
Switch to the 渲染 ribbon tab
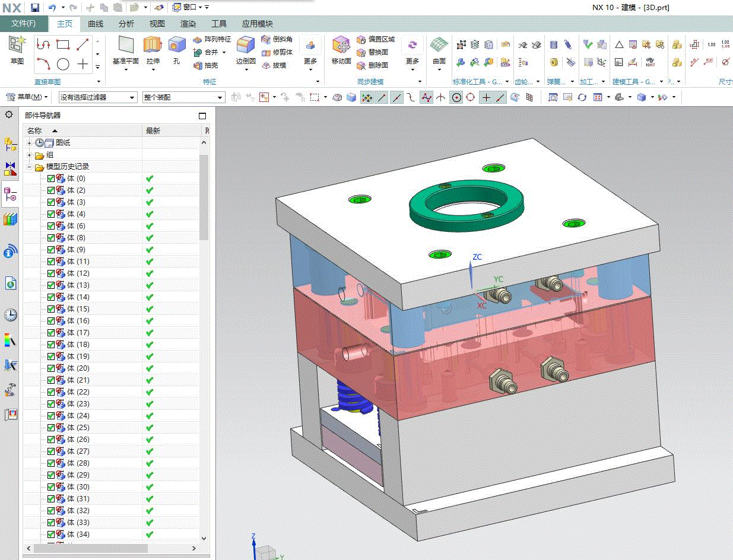click(188, 24)
